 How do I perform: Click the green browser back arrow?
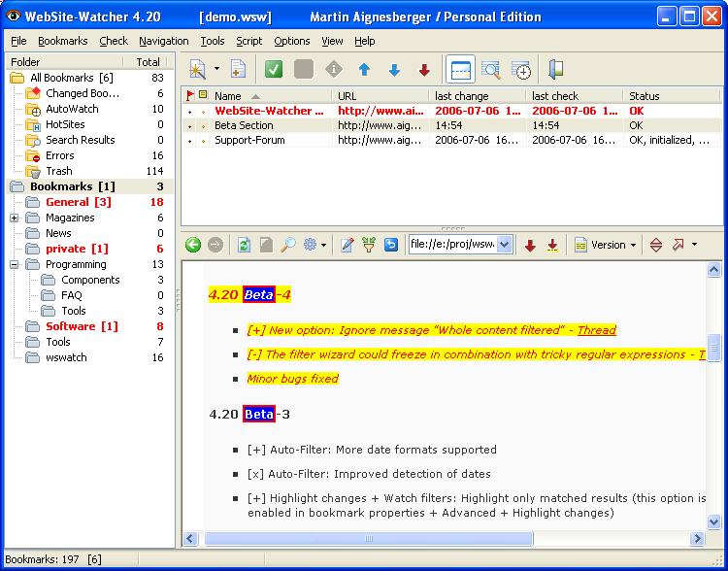[193, 245]
